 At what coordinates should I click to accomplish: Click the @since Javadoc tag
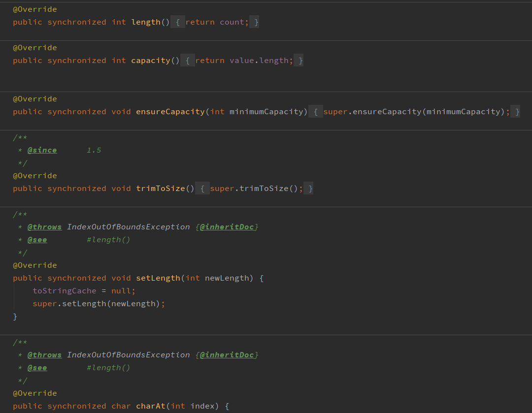(x=42, y=150)
